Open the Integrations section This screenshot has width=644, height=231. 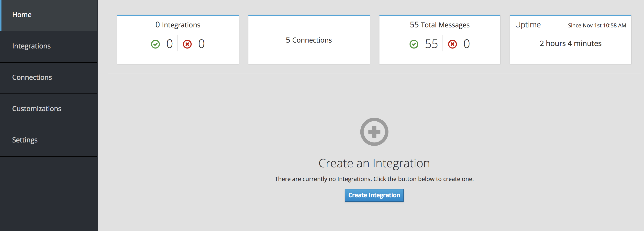click(x=32, y=46)
